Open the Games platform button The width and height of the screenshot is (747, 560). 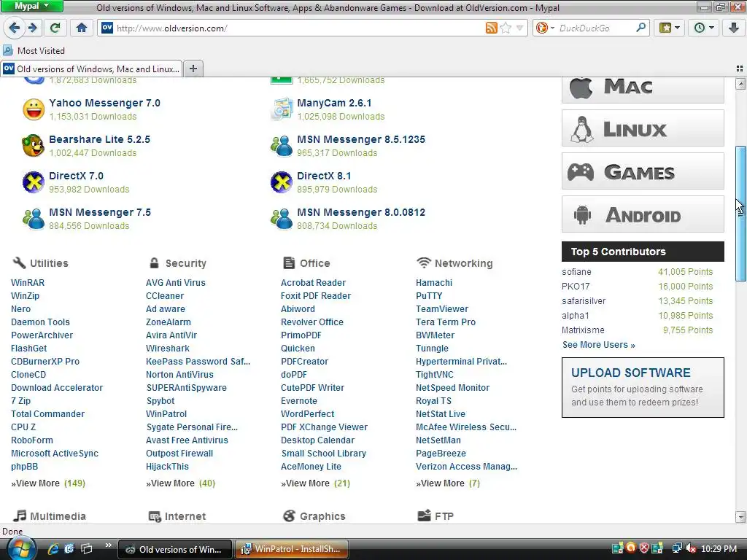pos(643,171)
